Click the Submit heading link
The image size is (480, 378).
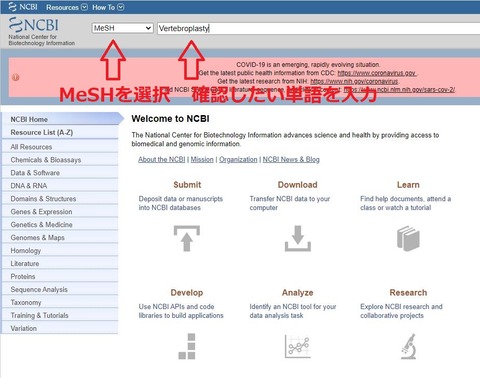pos(187,185)
